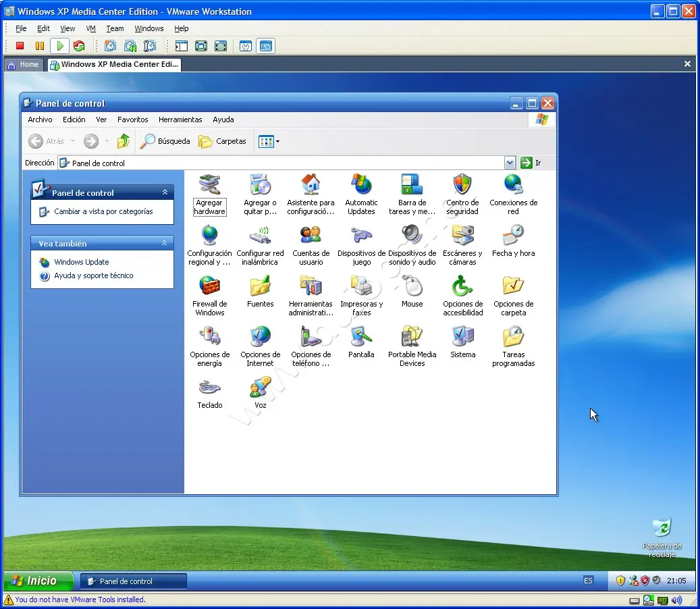Open Opciones de carpeta icon

(x=514, y=286)
